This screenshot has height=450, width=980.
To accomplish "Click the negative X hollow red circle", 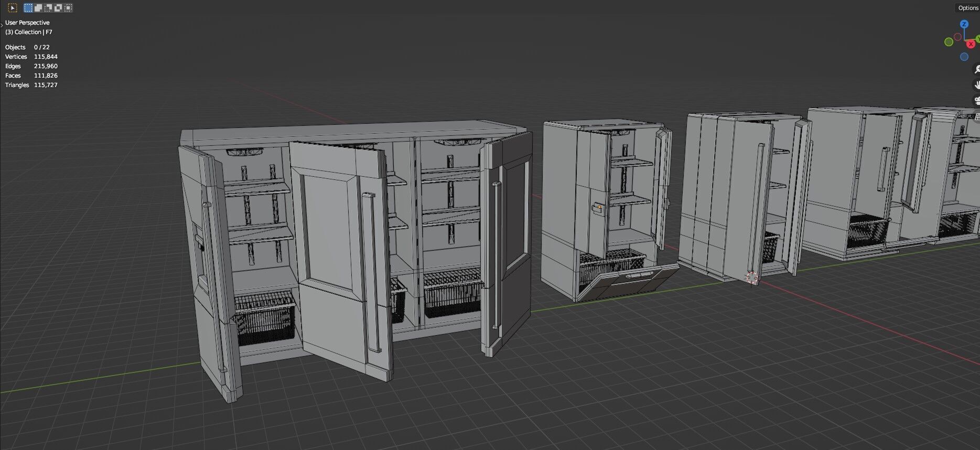I will pyautogui.click(x=957, y=37).
